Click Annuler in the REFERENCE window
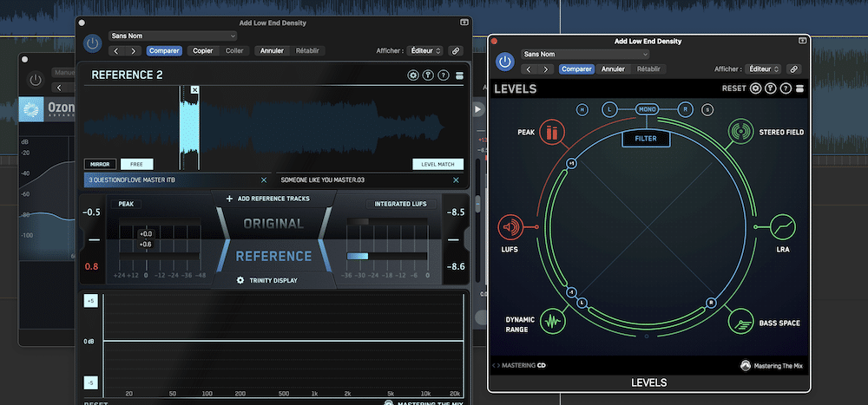Viewport: 868px width, 405px height. point(272,51)
